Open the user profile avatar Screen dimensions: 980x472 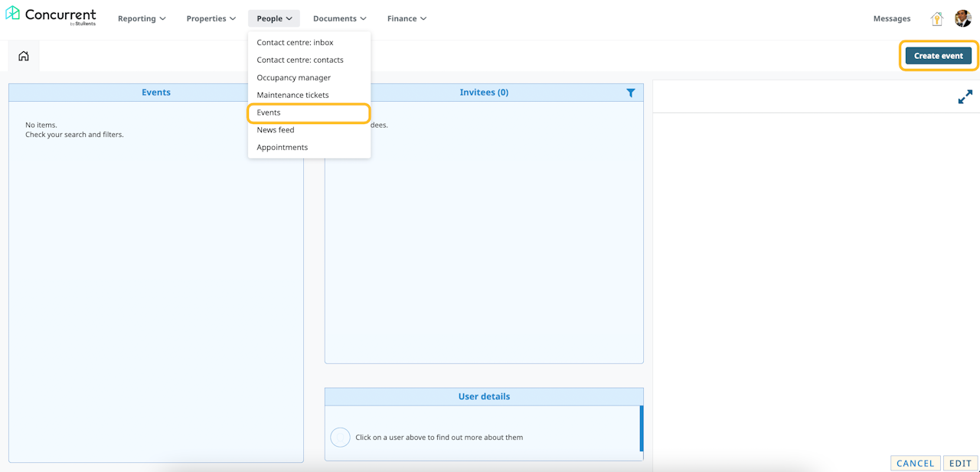(x=963, y=18)
